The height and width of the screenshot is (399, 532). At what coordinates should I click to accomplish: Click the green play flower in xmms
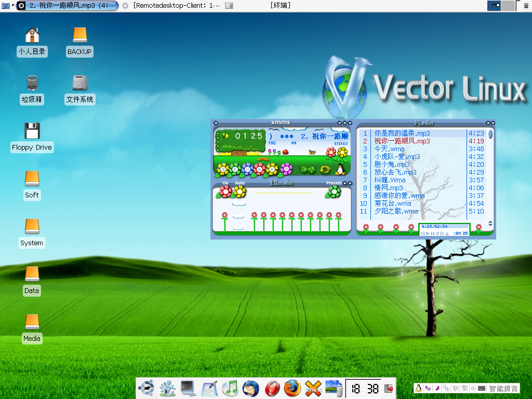click(235, 169)
